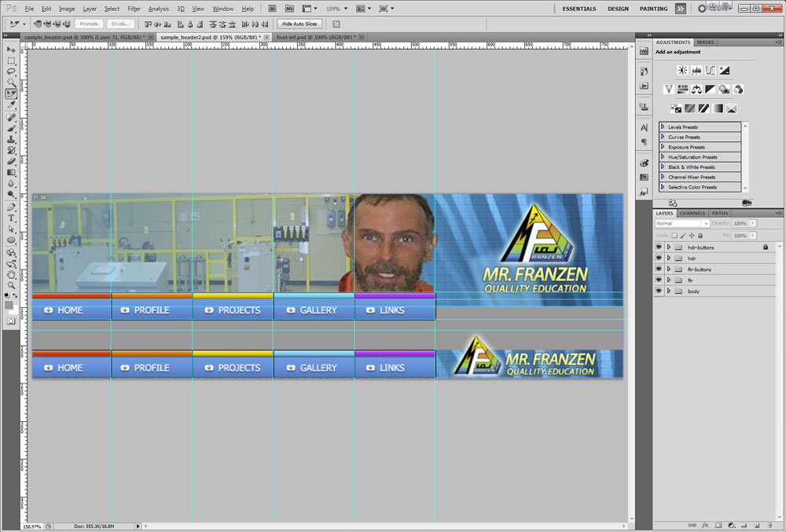Hide the ftr-buttons layer group
This screenshot has width=786, height=532.
[659, 269]
